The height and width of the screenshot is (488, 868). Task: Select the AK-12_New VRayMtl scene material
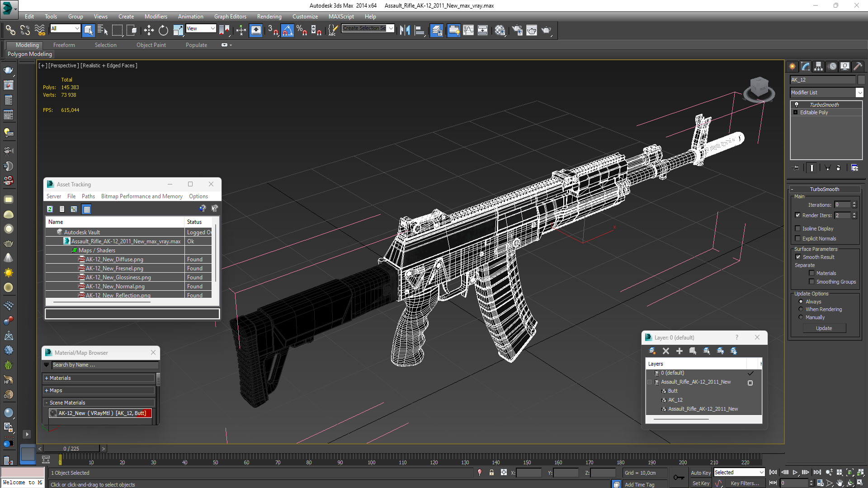pos(100,413)
